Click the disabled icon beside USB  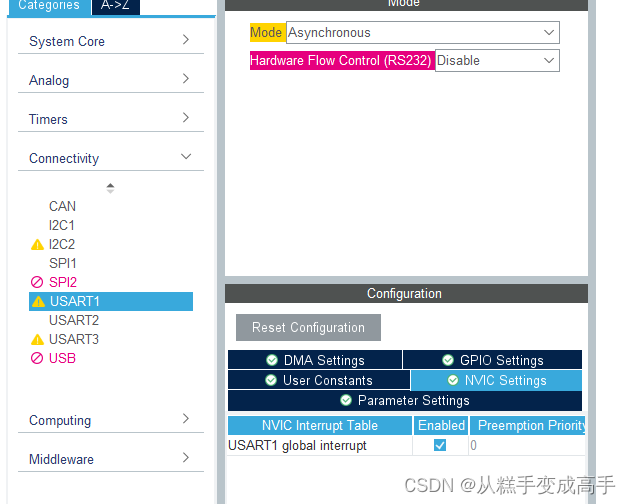tap(37, 358)
